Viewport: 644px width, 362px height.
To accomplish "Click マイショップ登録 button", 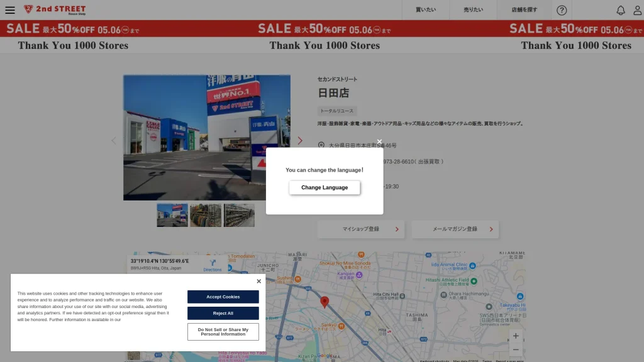I will point(360,229).
